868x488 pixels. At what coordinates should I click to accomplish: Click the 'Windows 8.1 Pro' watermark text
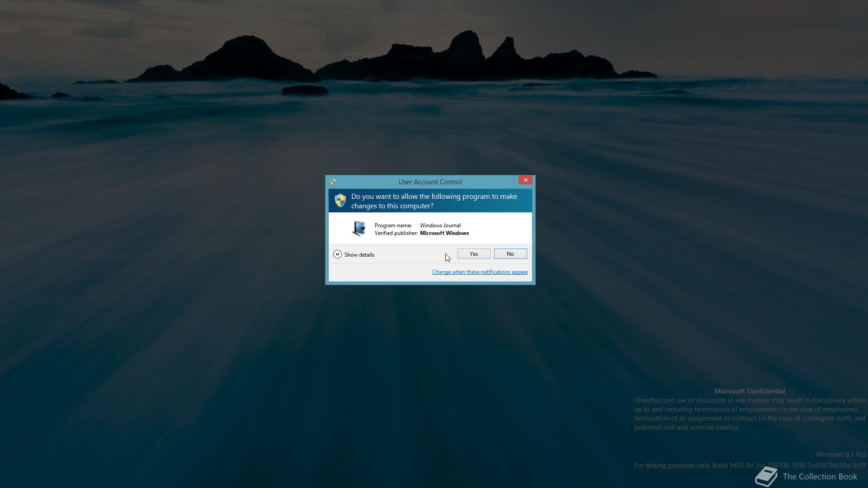[x=840, y=455]
